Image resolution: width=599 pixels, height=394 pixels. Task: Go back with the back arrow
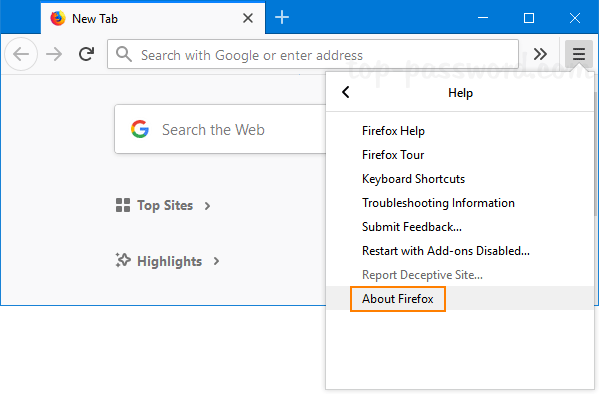point(21,54)
